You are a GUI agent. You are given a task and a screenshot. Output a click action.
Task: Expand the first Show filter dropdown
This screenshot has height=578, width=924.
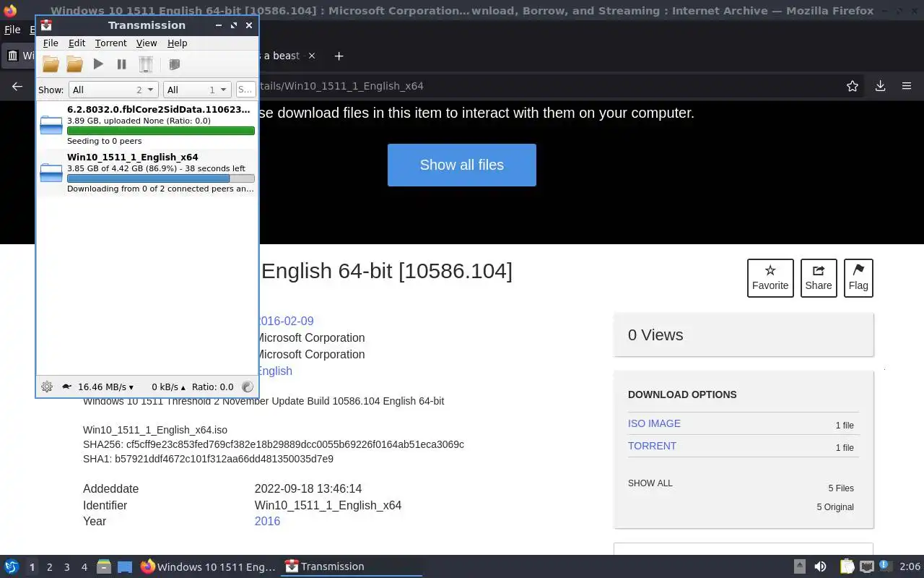coord(113,90)
